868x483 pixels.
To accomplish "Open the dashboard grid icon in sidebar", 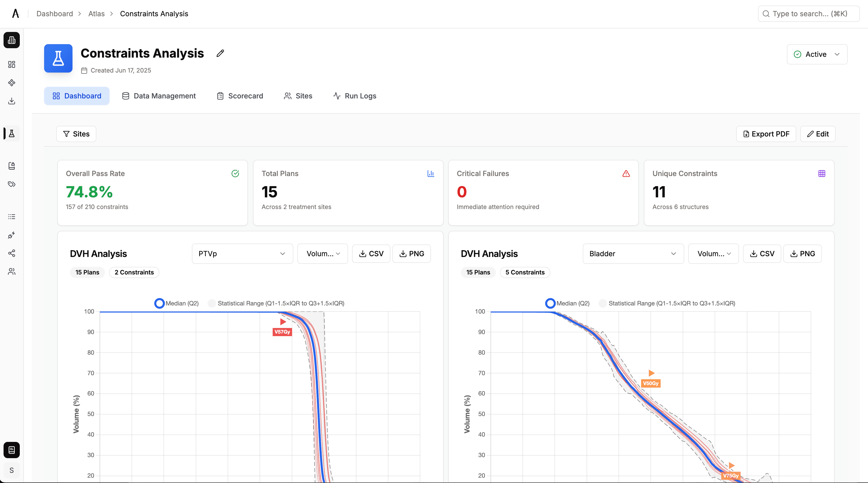I will pos(11,64).
